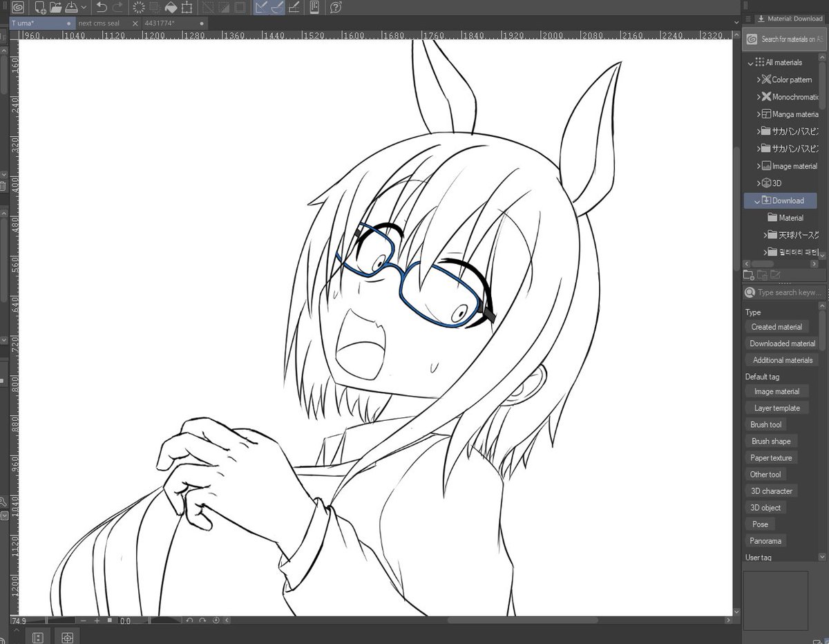Create a new canvas document
Image resolution: width=829 pixels, height=644 pixels.
(x=41, y=8)
